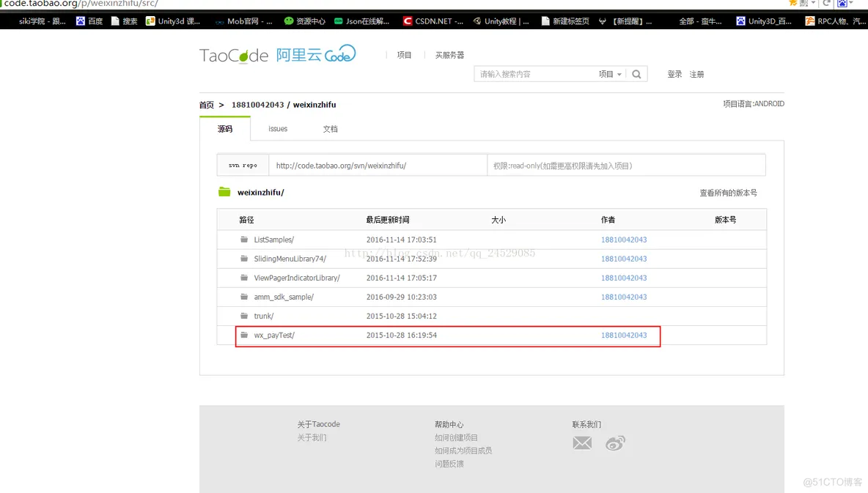The height and width of the screenshot is (493, 868).
Task: Click the 问题反馈 footer link
Action: point(449,464)
